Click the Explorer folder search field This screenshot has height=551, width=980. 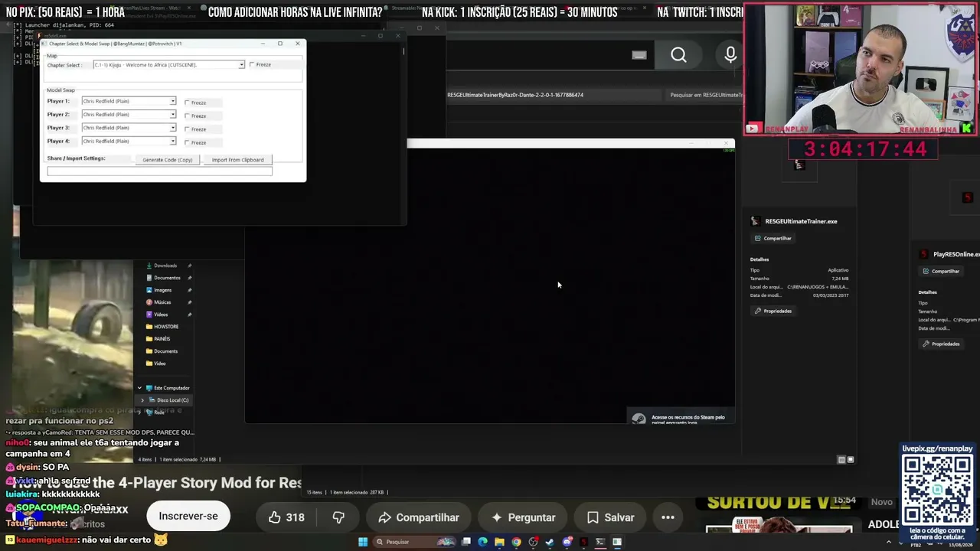click(x=704, y=95)
